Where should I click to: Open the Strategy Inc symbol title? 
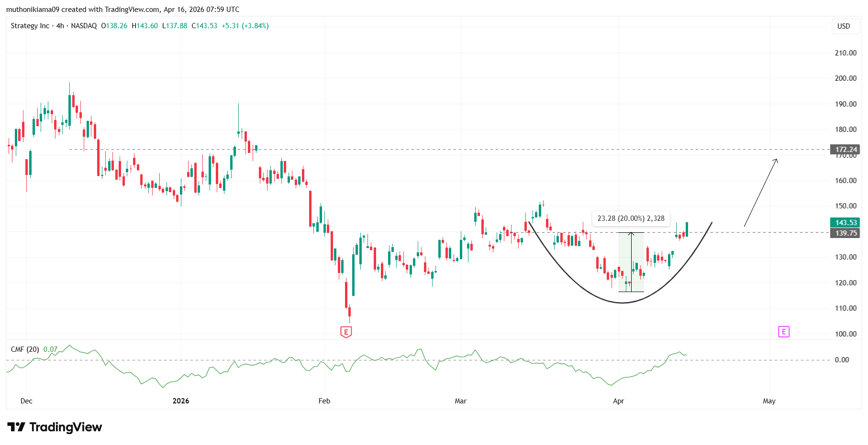tap(30, 26)
